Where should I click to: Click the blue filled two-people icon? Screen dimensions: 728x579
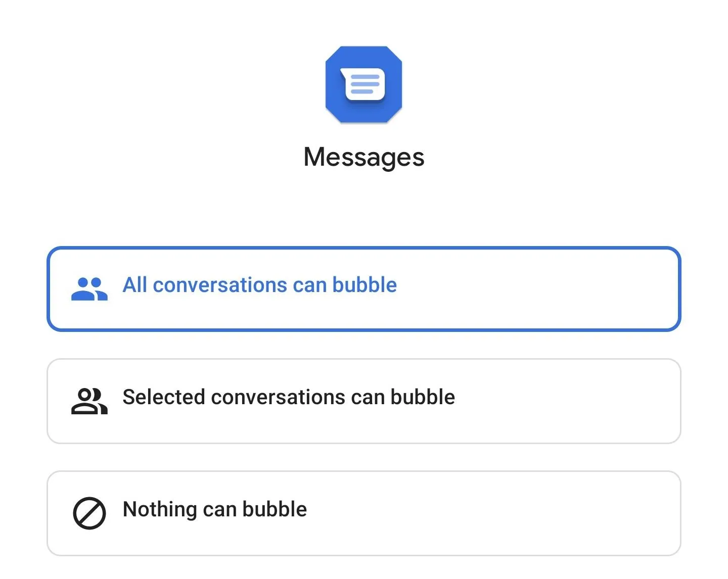tap(89, 289)
